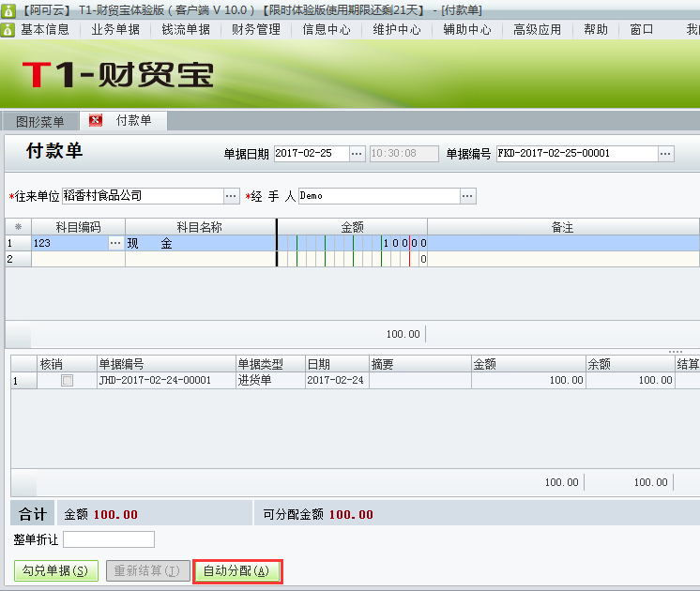700x591 pixels.
Task: Open the 信息中心 menu
Action: pos(327,30)
